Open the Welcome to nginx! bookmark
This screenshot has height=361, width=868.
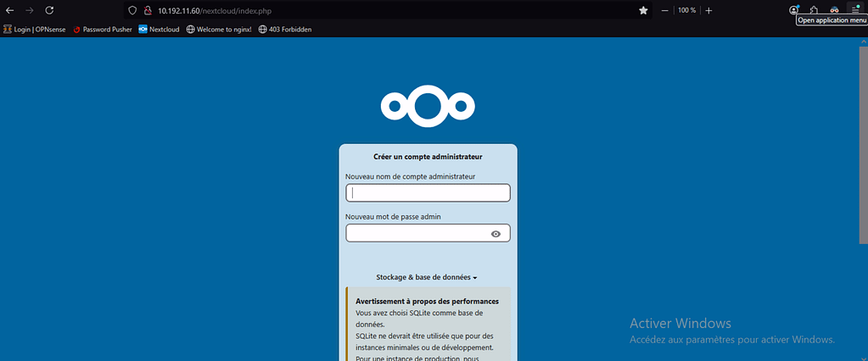pos(219,29)
